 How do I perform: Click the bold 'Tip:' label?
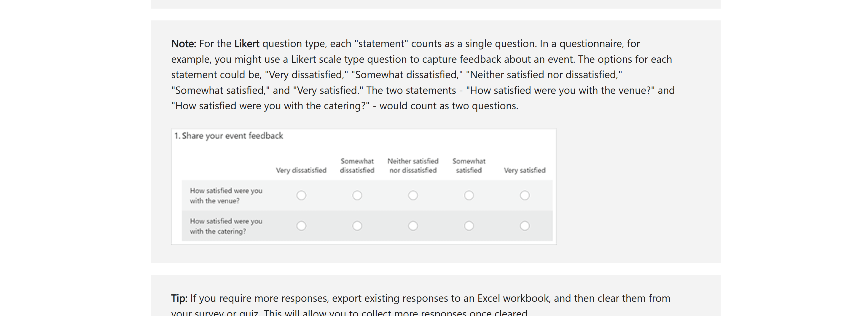179,299
